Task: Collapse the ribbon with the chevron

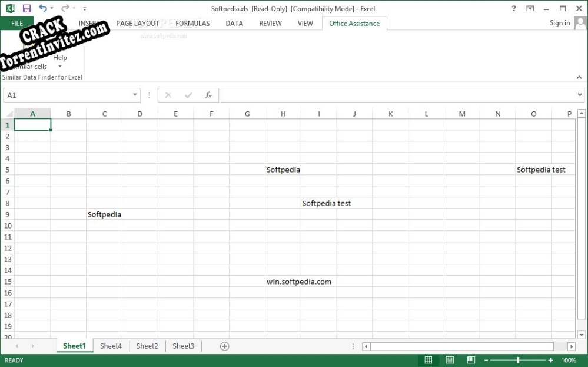Action: [579, 77]
